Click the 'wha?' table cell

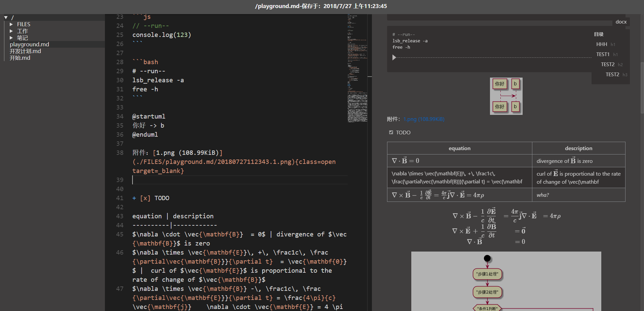click(578, 195)
